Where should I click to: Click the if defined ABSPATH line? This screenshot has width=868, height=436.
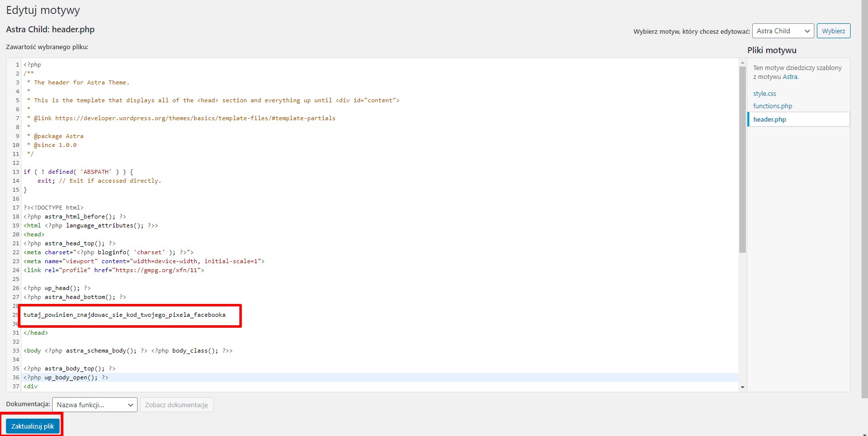tap(78, 172)
